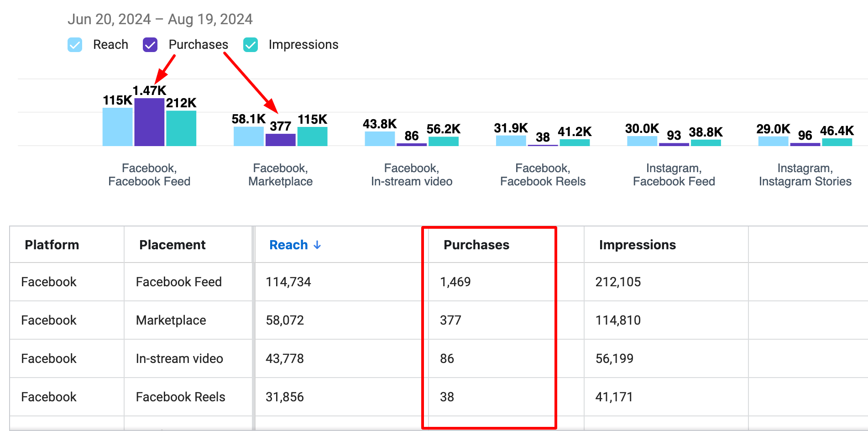Screen dimensions: 868x431
Task: Click the Facebook Reels reach bar
Action: 511,141
